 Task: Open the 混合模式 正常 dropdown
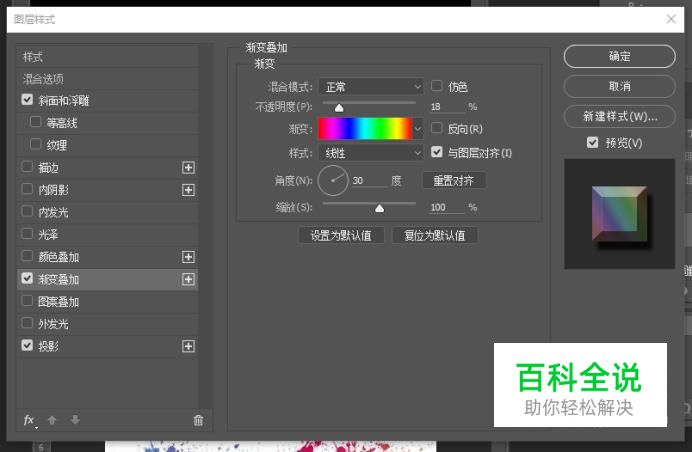tap(371, 87)
